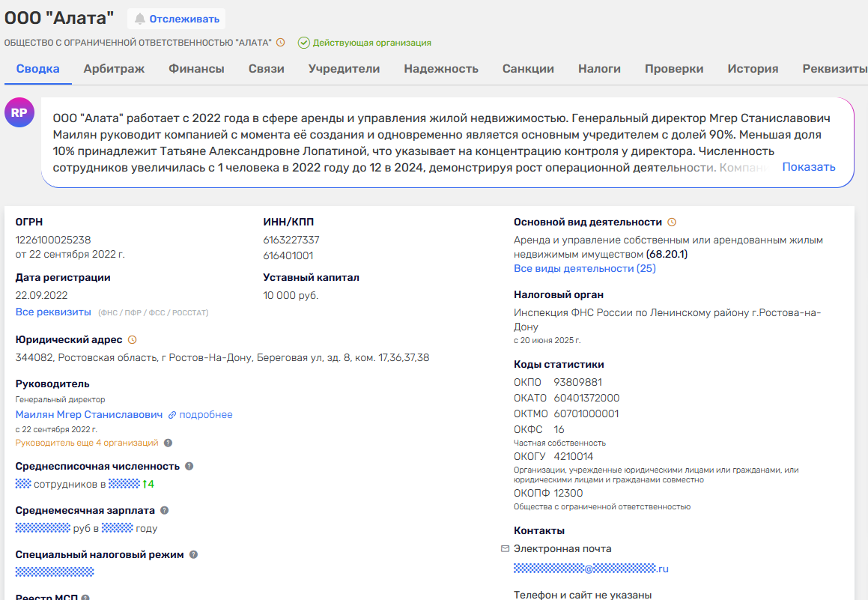868x600 pixels.
Task: Click history icon beside Основной вид деятельности
Action: point(672,222)
